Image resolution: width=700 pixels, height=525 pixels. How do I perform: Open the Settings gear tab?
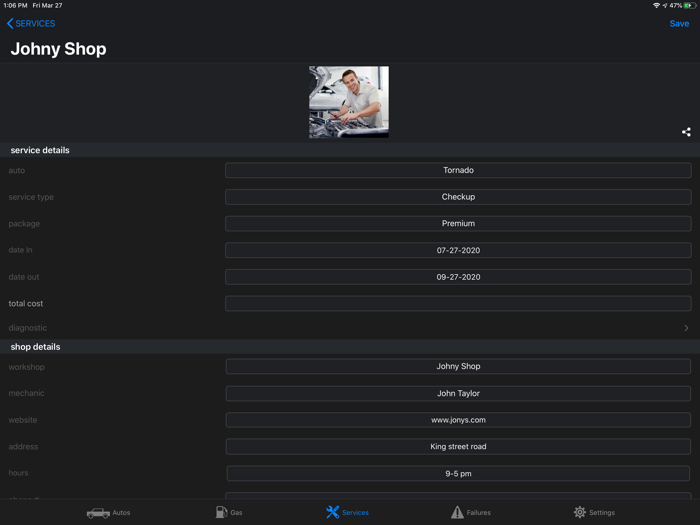click(x=594, y=512)
